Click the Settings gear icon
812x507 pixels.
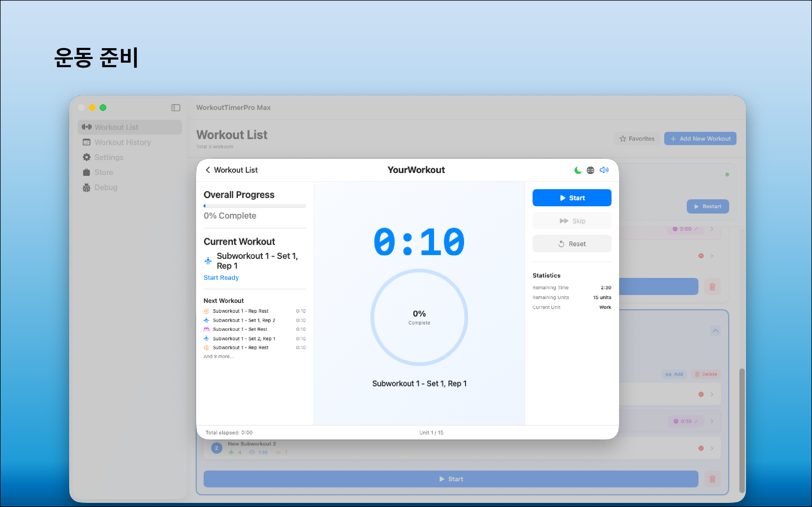point(87,157)
